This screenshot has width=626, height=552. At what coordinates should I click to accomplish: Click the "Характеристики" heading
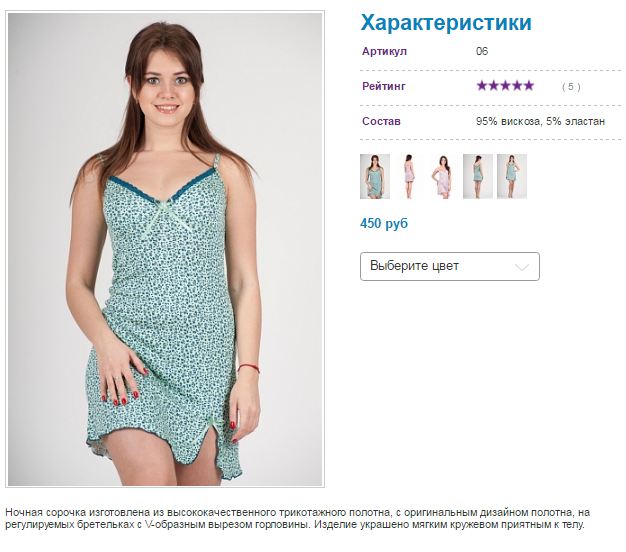[446, 23]
